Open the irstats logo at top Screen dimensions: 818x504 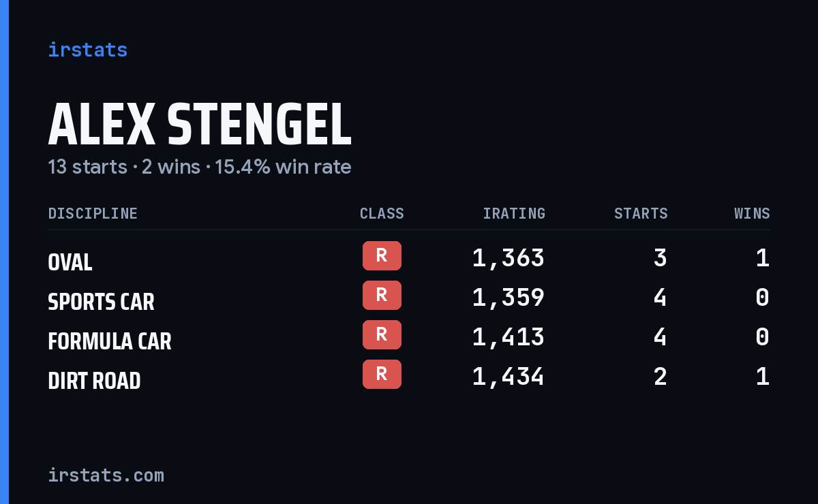pos(88,50)
